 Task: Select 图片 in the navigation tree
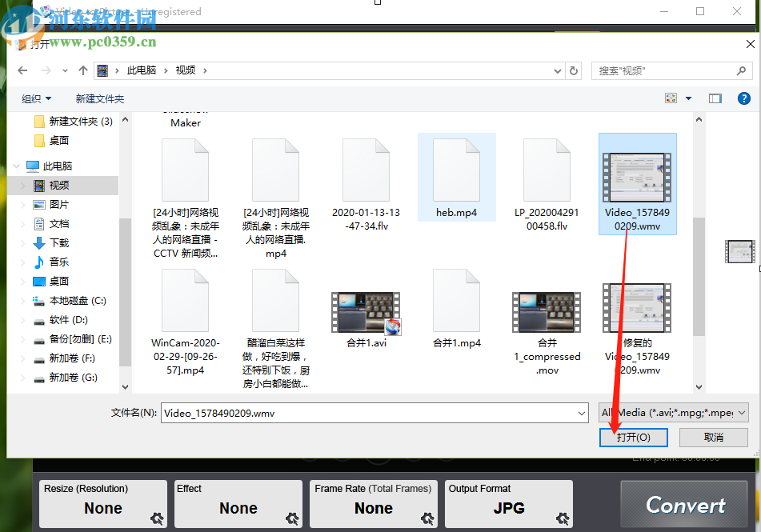[51, 205]
